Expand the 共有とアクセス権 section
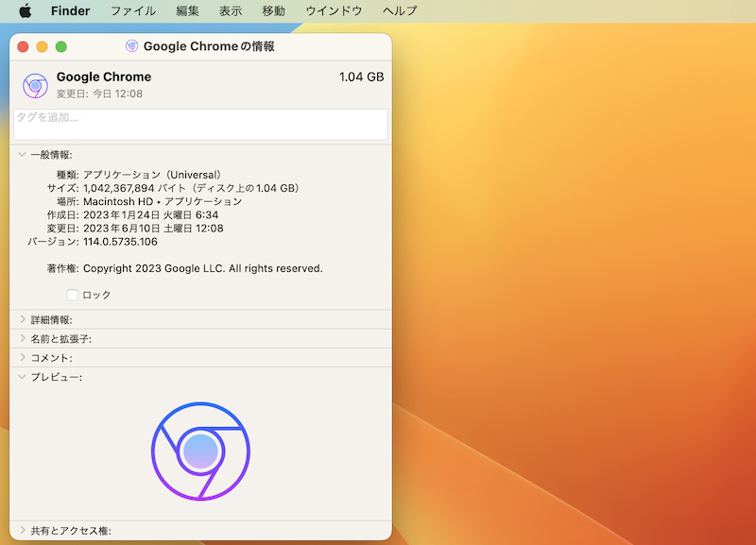Viewport: 756px width, 545px height. pos(22,531)
